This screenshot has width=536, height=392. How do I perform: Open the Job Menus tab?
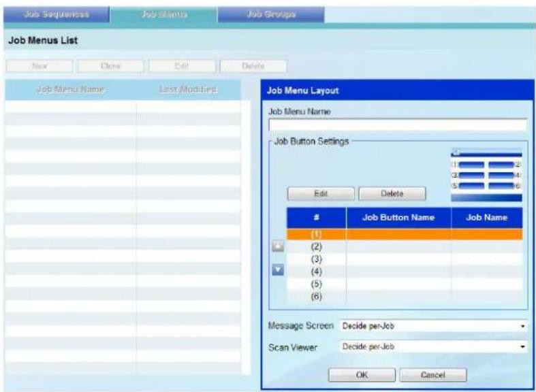163,14
